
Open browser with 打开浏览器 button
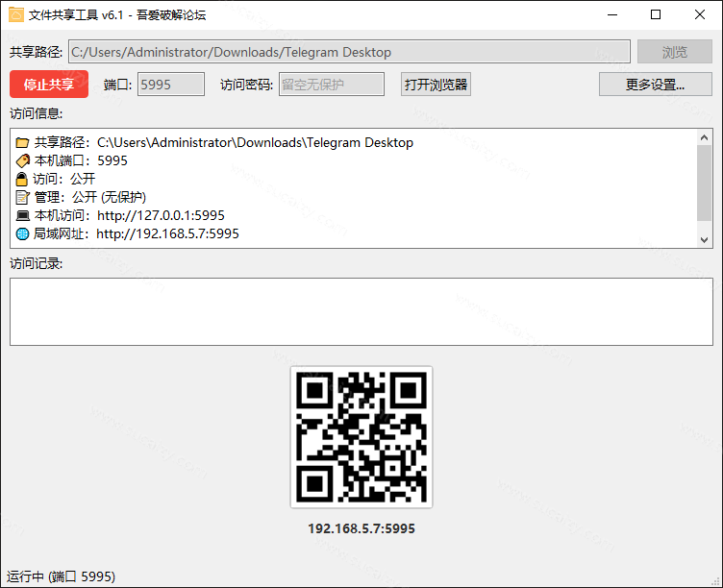point(436,85)
